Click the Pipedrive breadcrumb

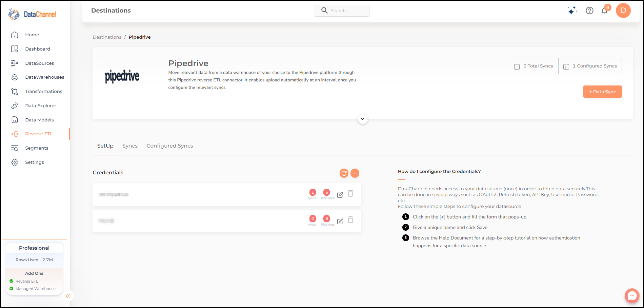[x=140, y=37]
